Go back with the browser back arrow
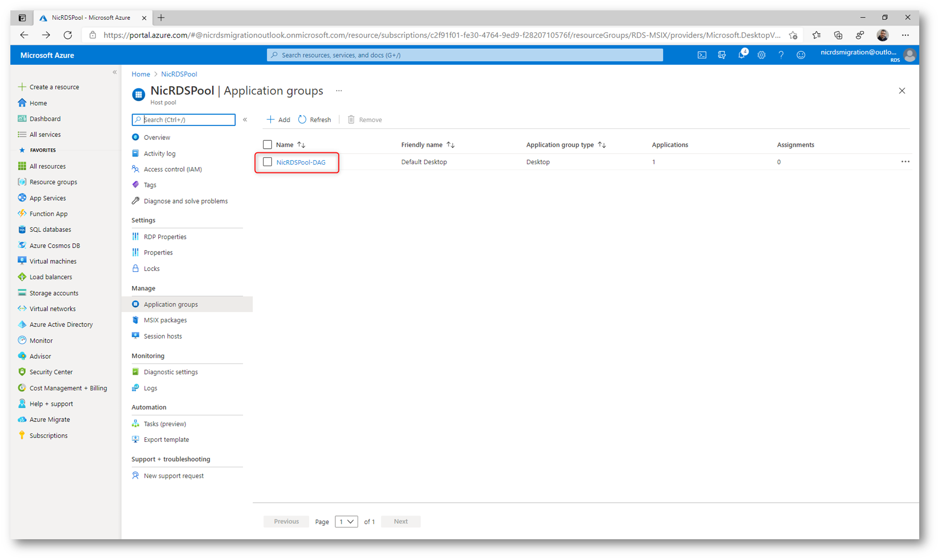940x560 pixels. (x=24, y=35)
